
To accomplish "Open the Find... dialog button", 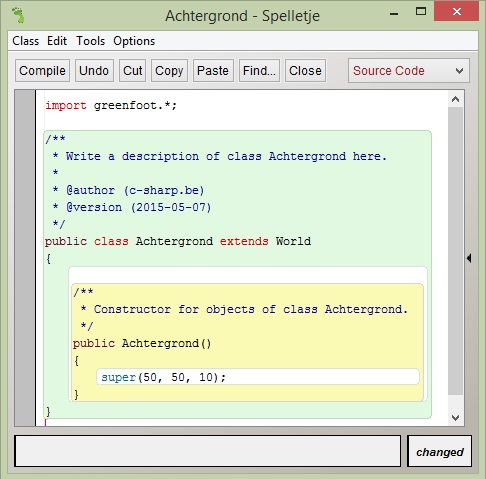I will pos(259,71).
